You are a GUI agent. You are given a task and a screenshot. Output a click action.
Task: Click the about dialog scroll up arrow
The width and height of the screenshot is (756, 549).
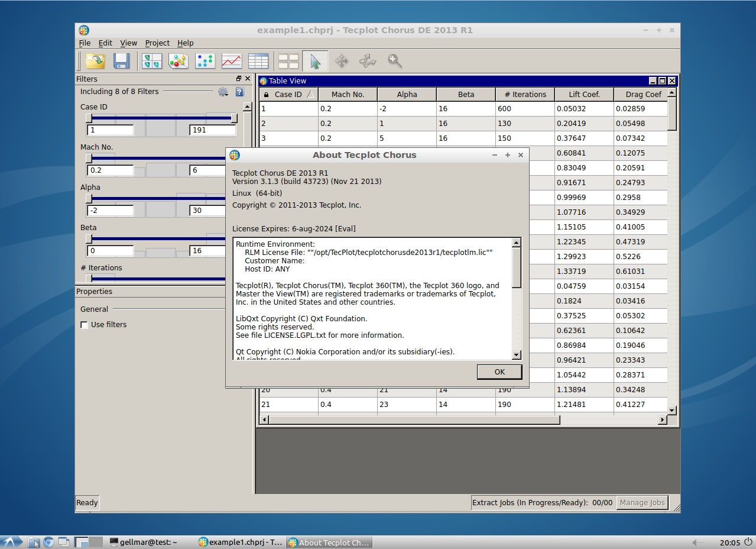516,243
